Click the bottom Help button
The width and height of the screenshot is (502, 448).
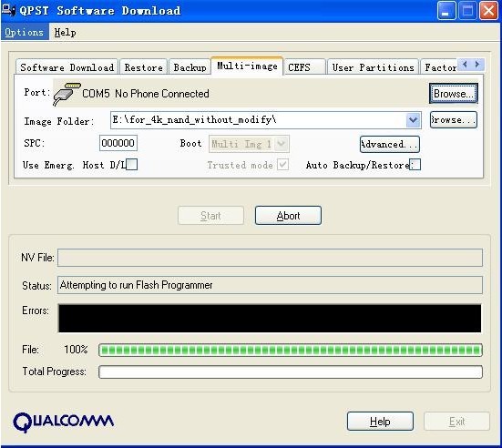[x=380, y=422]
